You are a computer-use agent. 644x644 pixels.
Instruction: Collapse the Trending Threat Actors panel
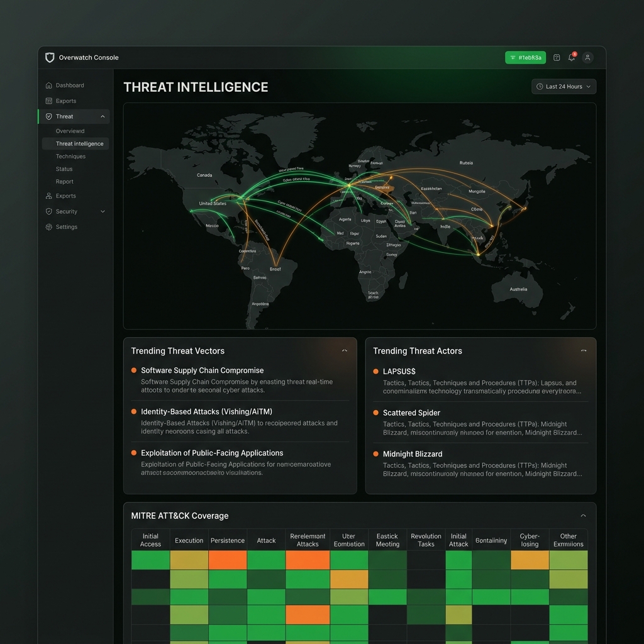[x=584, y=351]
